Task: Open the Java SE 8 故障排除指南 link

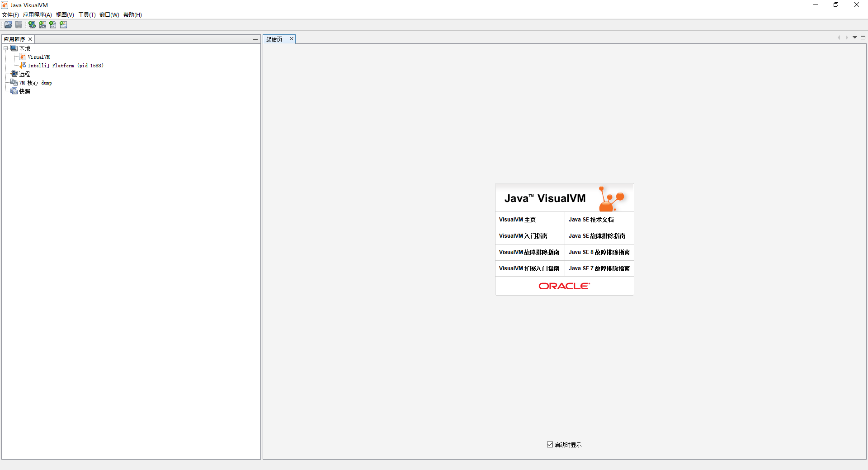Action: pos(599,252)
